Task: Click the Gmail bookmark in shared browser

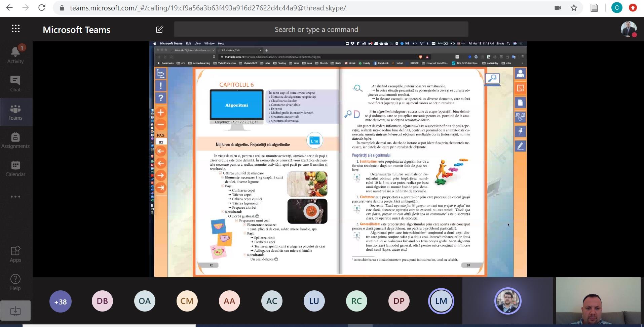Action: 350,63
